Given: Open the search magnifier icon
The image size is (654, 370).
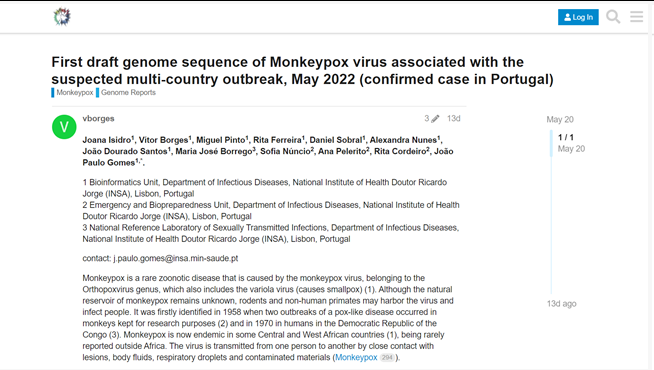Looking at the screenshot, I should pyautogui.click(x=613, y=17).
